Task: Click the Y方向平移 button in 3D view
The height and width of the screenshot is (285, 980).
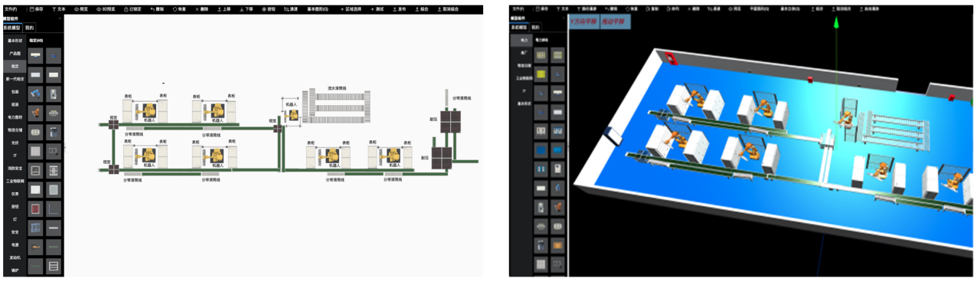Action: click(x=585, y=21)
